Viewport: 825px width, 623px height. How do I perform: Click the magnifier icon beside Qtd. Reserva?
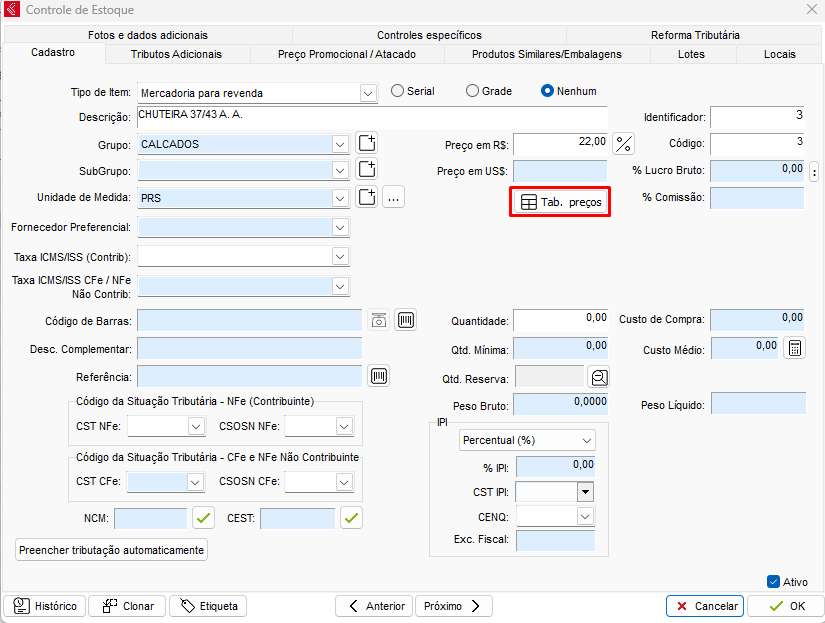(x=599, y=378)
